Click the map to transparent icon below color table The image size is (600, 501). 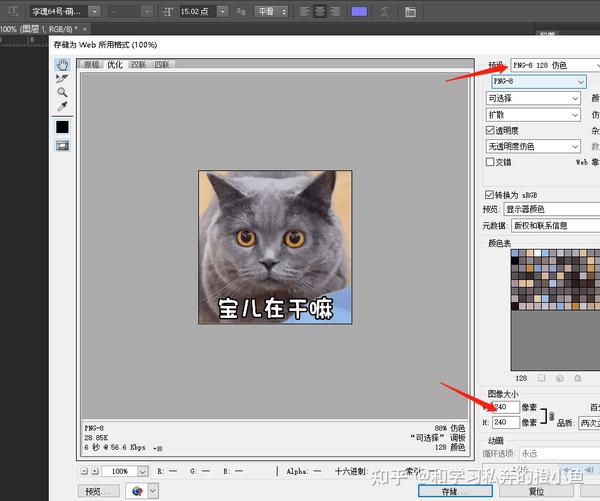point(541,378)
